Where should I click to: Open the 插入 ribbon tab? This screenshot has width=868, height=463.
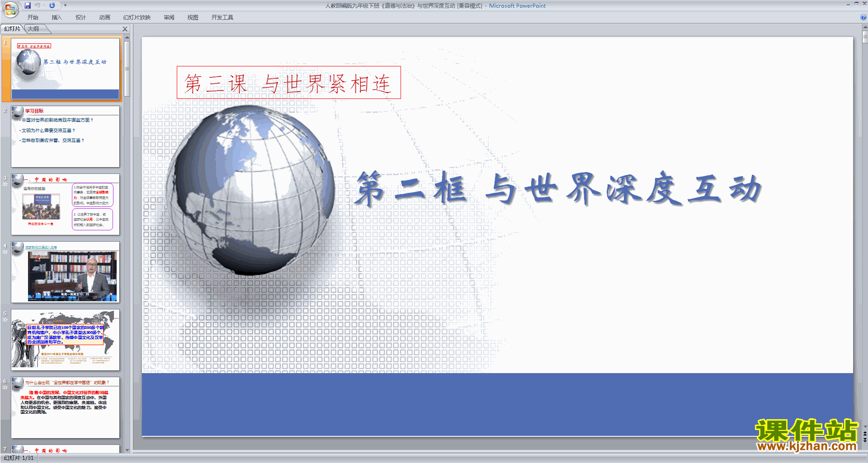[x=57, y=18]
